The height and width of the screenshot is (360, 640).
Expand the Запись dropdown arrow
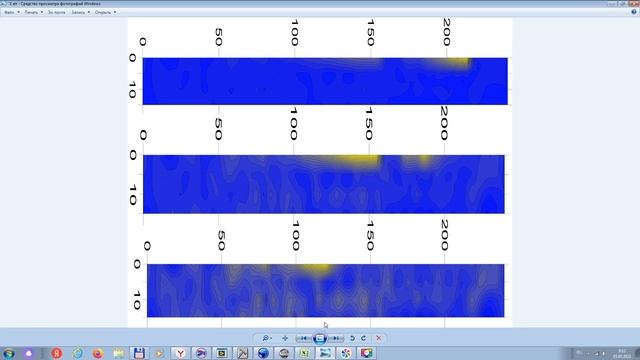[89, 12]
